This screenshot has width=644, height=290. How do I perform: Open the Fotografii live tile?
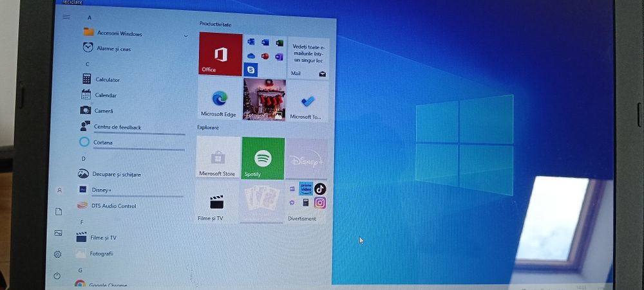click(264, 100)
